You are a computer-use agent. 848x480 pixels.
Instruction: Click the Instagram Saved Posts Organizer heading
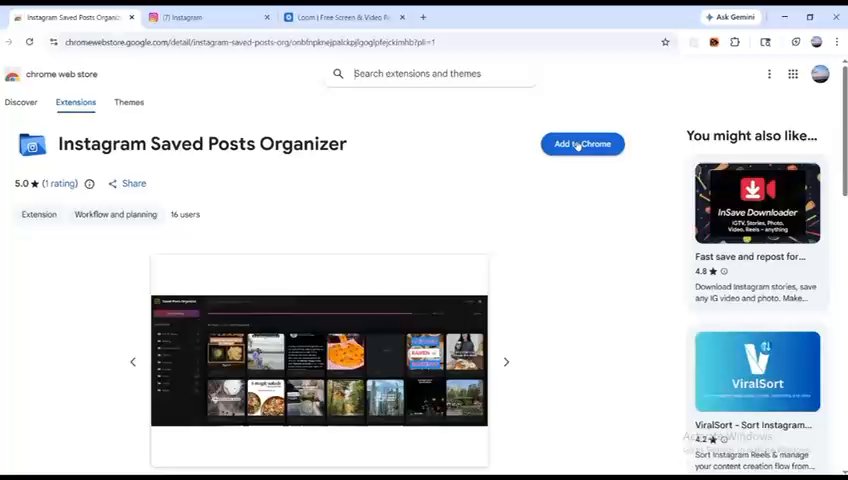pos(202,144)
